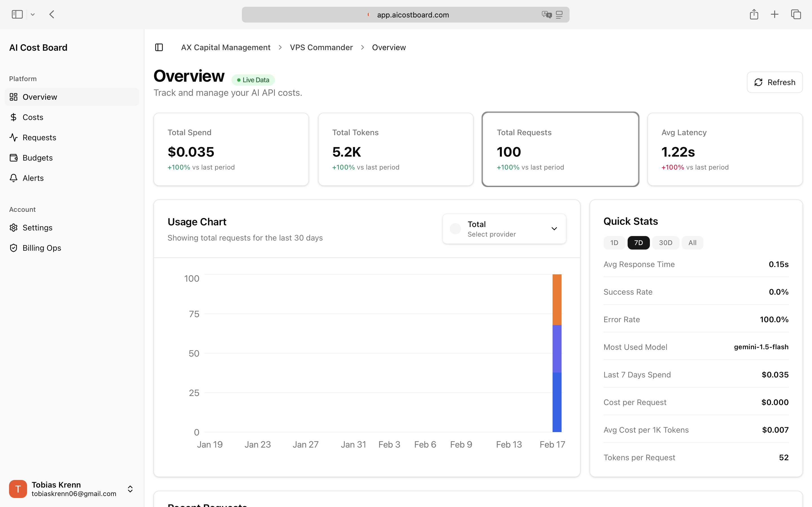
Task: Expand the Tobias Krenn account switcher
Action: [130, 489]
